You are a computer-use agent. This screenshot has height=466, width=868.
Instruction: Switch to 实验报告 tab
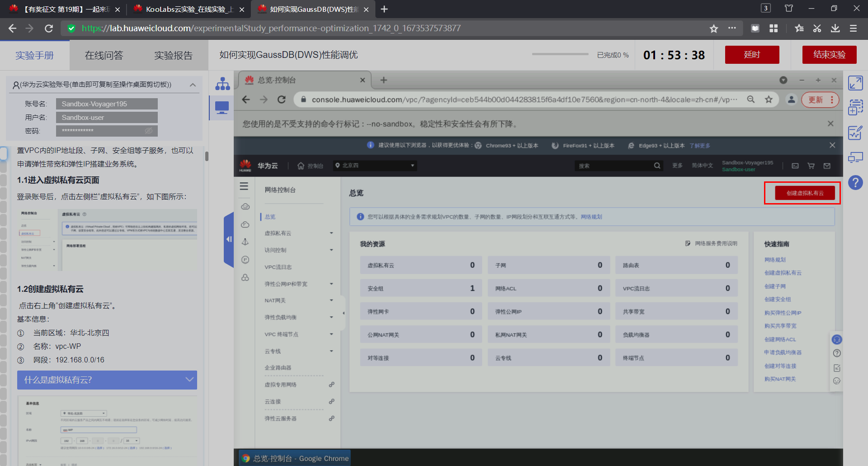tap(173, 55)
